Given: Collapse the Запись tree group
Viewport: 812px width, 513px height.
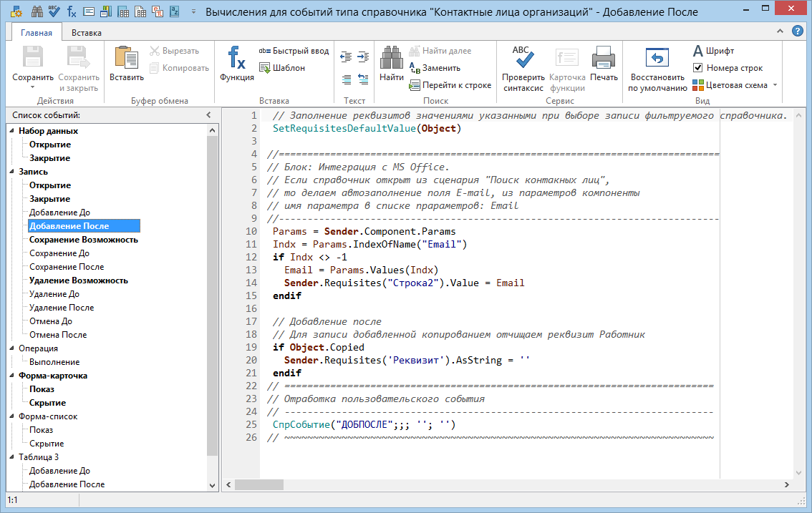Looking at the screenshot, I should click(x=11, y=172).
